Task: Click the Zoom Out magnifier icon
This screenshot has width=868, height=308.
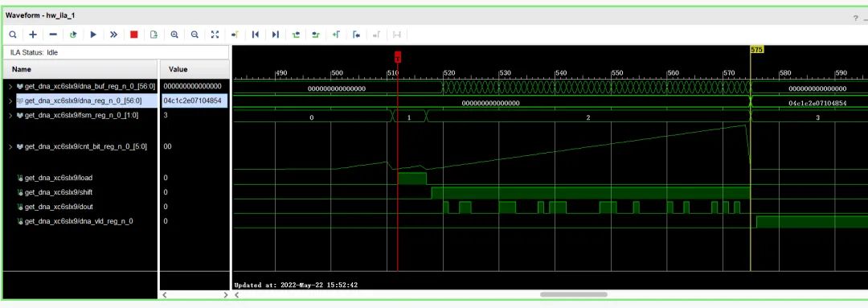Action: point(194,35)
